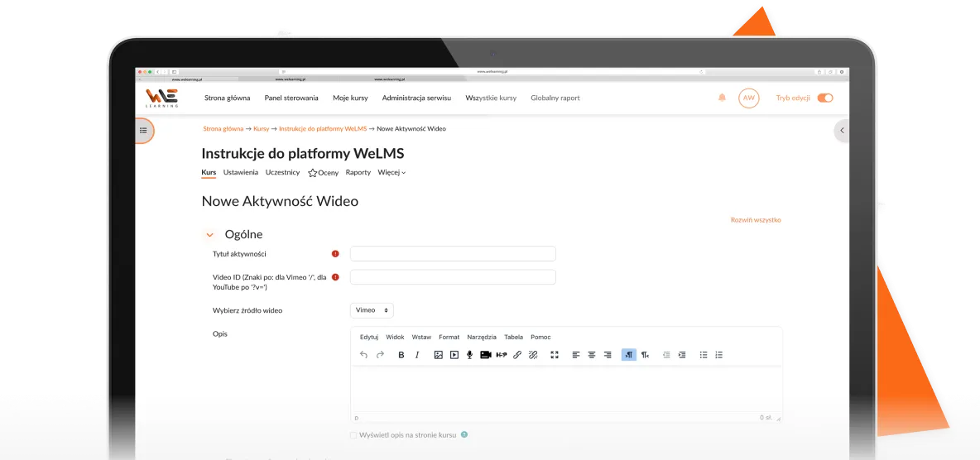This screenshot has width=980, height=460.
Task: Switch to the Ustawienia tab
Action: 241,172
